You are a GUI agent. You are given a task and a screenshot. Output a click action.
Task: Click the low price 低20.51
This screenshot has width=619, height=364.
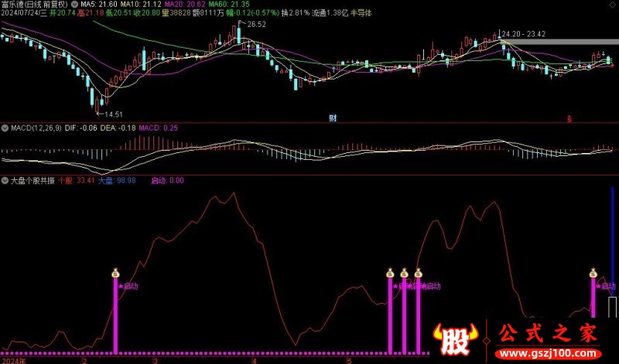point(119,13)
